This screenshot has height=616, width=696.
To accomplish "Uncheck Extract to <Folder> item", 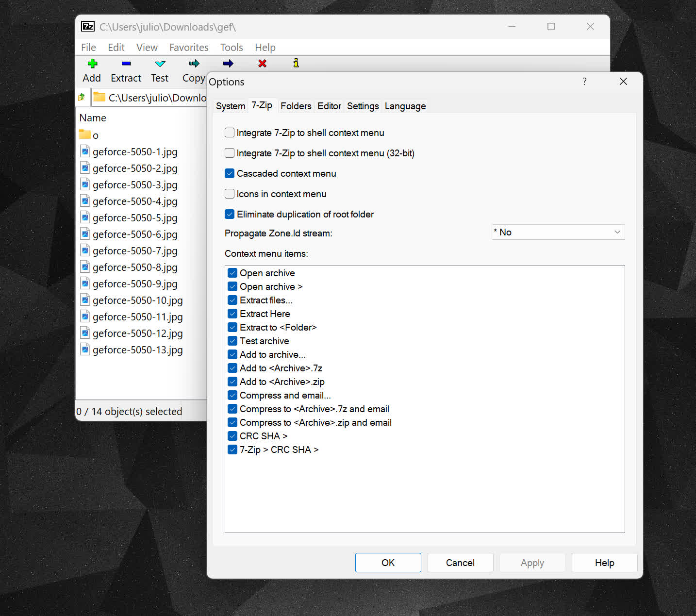I will pyautogui.click(x=232, y=327).
